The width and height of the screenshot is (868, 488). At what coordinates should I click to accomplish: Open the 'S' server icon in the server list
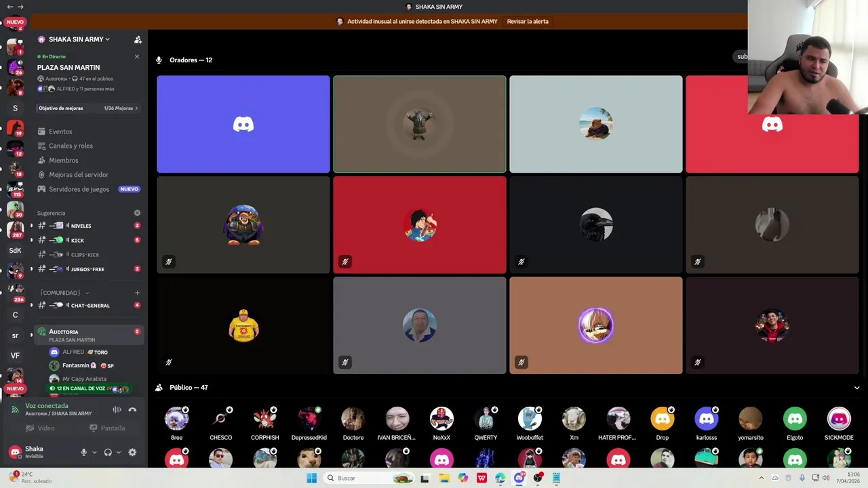coord(15,108)
